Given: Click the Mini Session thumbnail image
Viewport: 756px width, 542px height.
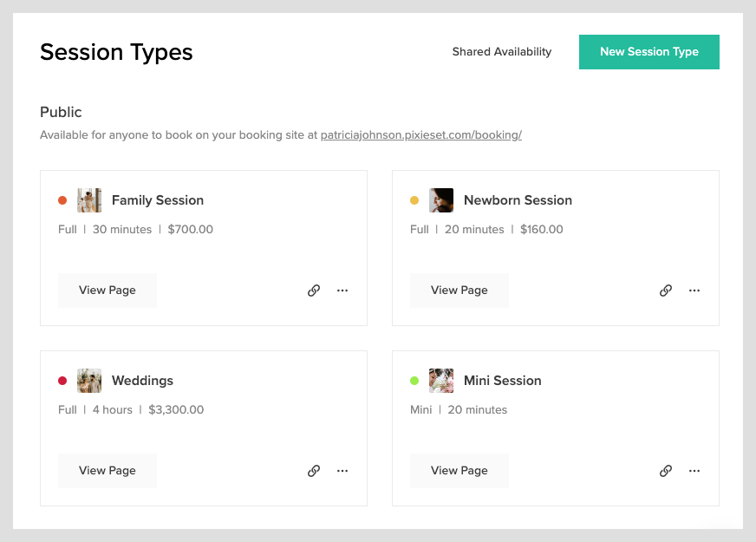Looking at the screenshot, I should coord(441,380).
